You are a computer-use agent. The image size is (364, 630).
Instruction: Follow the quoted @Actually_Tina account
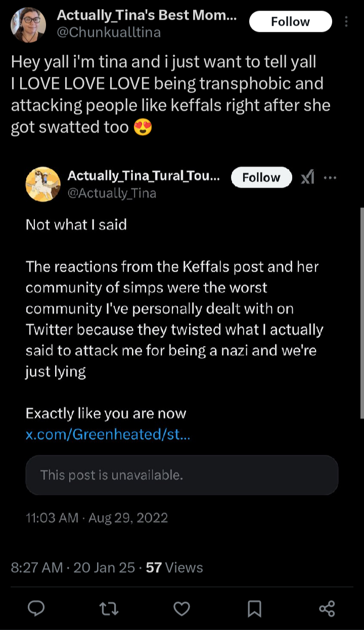coord(261,178)
